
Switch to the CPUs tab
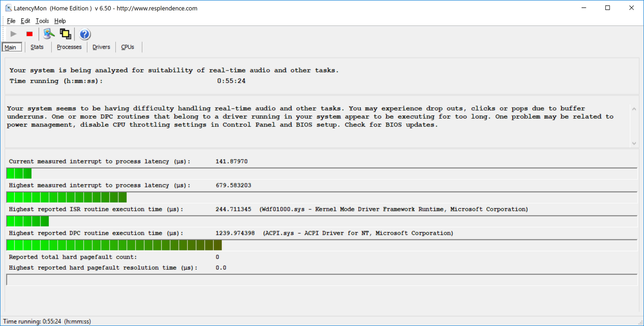click(x=127, y=47)
